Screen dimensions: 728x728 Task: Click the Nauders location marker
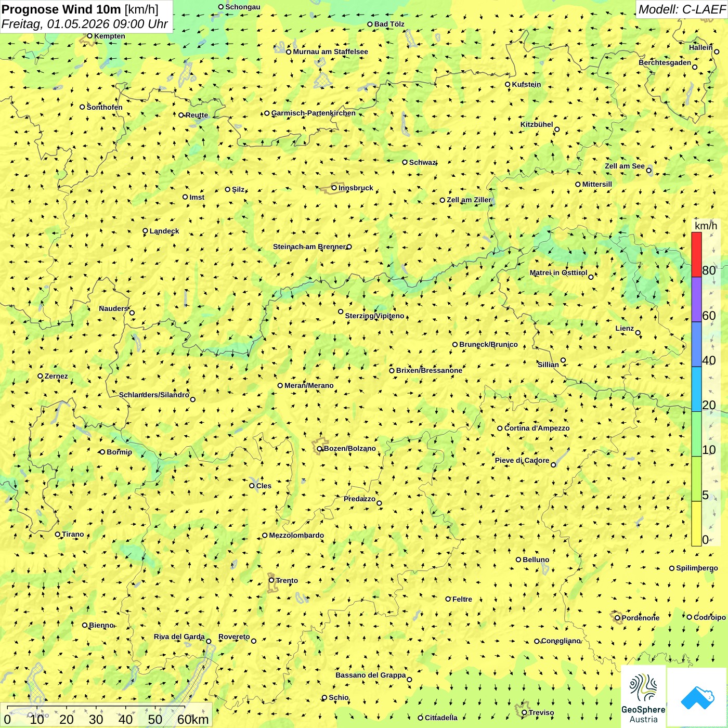[x=132, y=313]
